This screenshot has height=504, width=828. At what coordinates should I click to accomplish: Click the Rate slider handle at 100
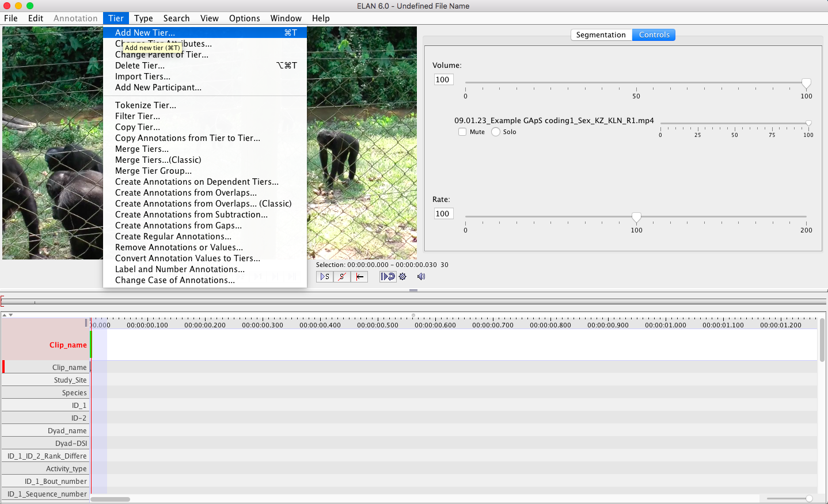pos(636,217)
